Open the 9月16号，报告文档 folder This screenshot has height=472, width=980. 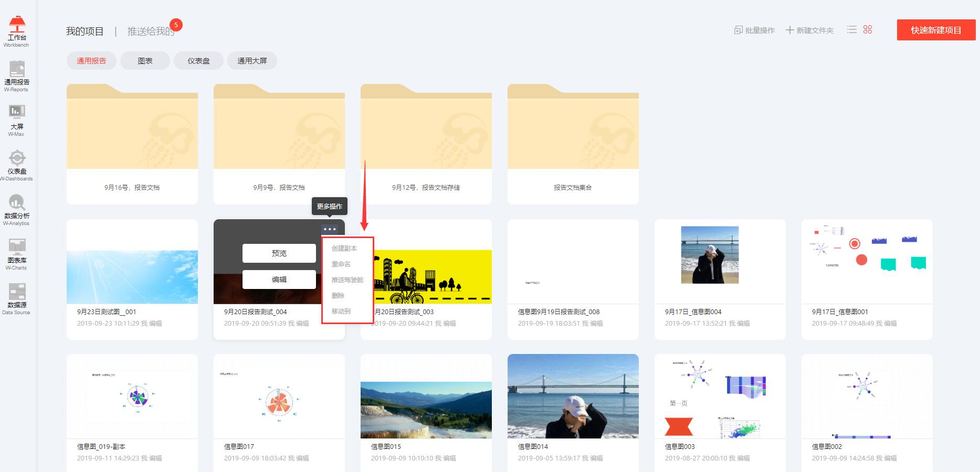pos(132,143)
